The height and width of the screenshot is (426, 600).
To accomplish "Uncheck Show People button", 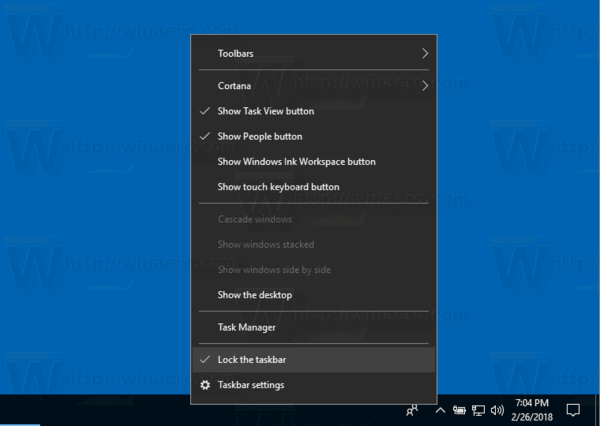I will [x=314, y=136].
